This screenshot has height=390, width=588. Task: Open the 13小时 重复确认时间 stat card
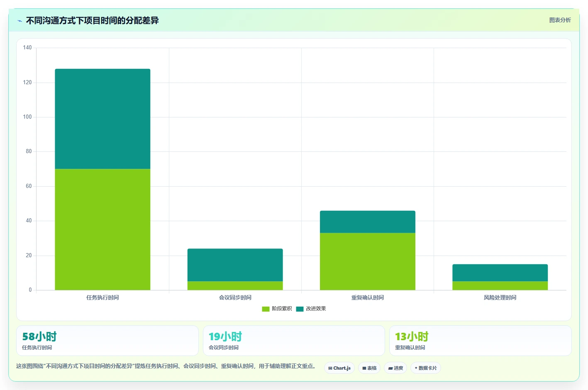pos(480,341)
